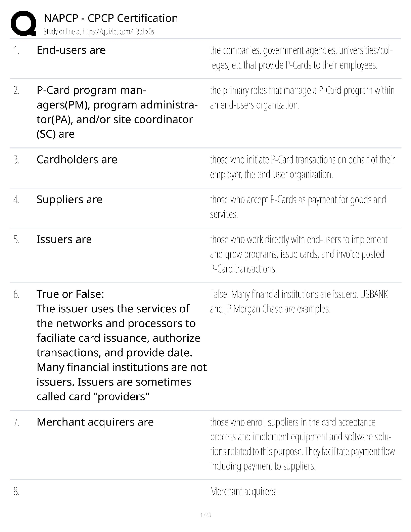
Task: Click the "False: Many financial institutions" answer
Action: tap(299, 301)
